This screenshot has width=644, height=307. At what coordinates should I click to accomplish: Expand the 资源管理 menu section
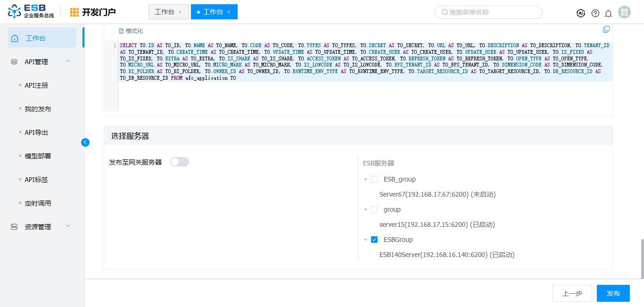pos(68,226)
